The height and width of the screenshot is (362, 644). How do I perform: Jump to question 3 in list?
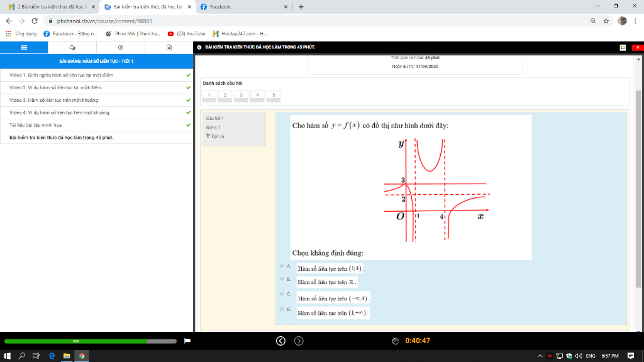tap(241, 96)
